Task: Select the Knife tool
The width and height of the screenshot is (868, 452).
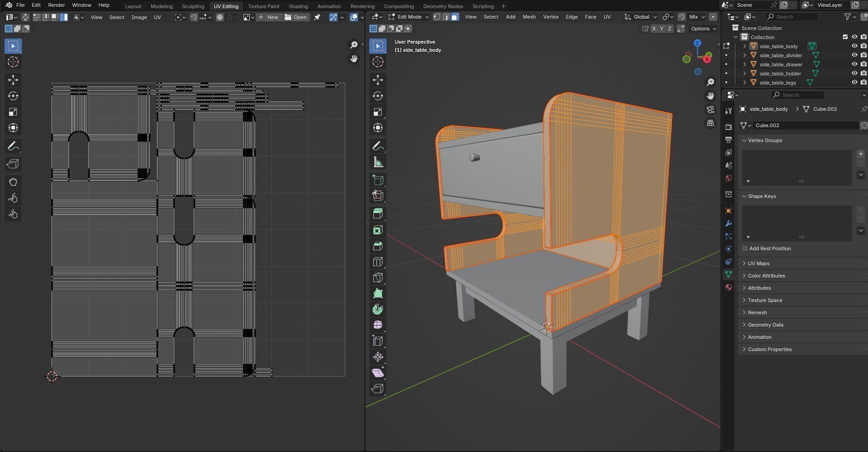Action: [378, 278]
